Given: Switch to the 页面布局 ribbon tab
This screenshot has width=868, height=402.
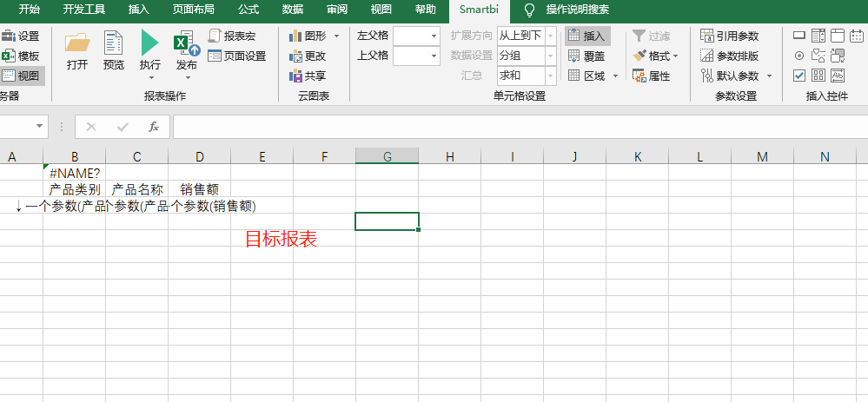Looking at the screenshot, I should (194, 10).
